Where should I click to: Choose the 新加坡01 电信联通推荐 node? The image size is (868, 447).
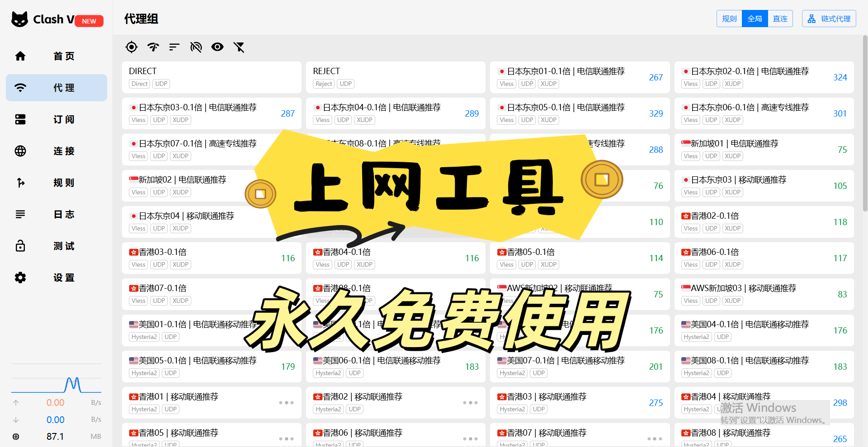coord(764,150)
